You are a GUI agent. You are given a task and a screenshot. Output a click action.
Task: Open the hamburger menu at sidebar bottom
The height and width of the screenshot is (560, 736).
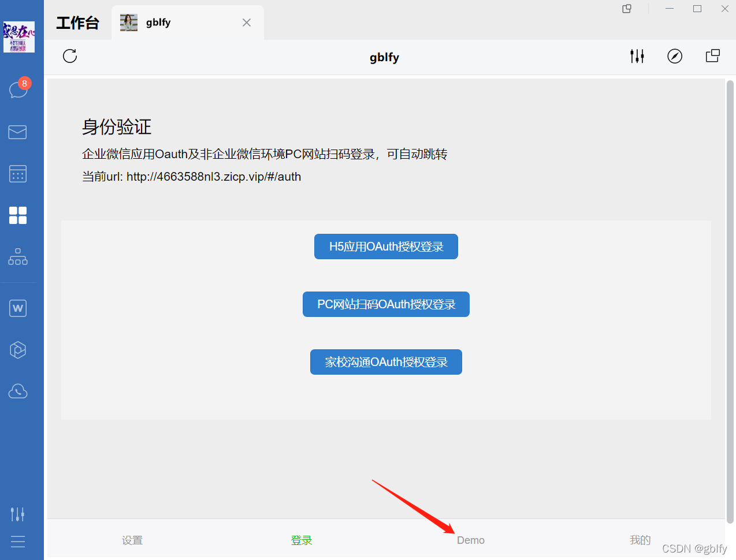tap(17, 542)
